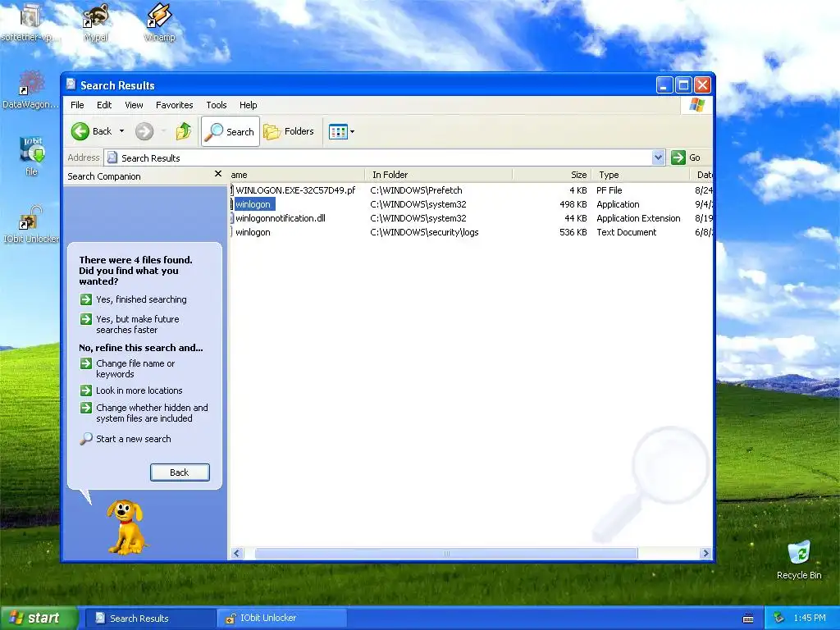Click the Search Results title bar icon

point(71,84)
